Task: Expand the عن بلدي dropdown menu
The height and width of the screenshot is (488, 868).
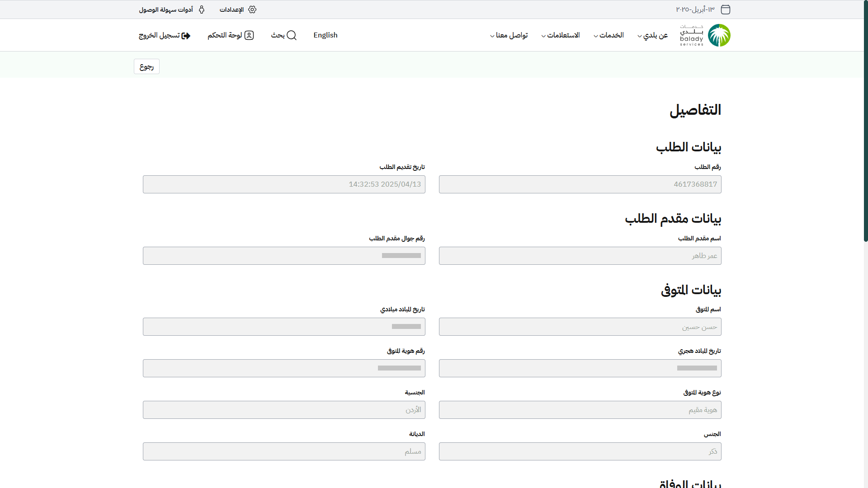Action: [652, 35]
